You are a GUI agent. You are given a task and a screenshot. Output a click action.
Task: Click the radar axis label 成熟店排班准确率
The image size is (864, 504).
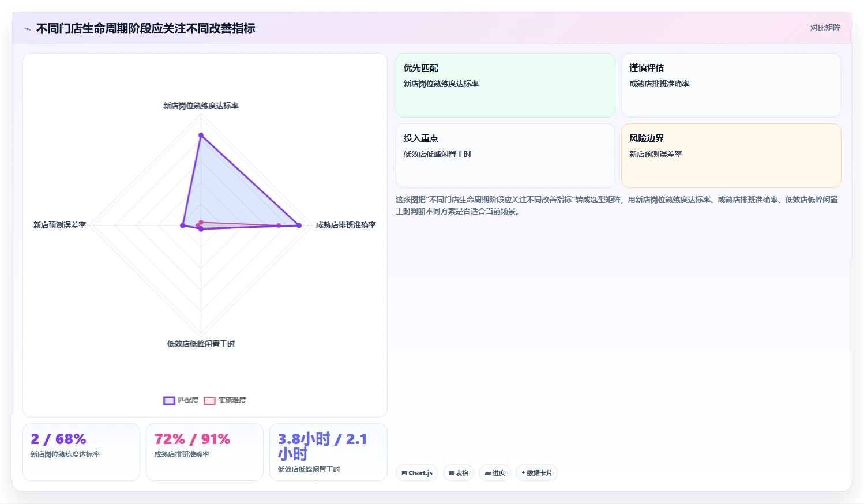(346, 225)
